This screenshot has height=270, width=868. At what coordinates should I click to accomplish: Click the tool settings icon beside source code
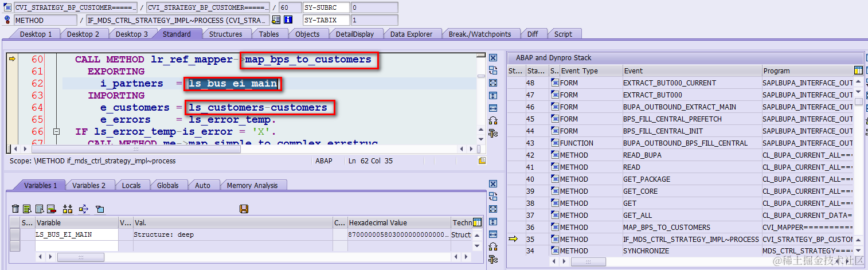492,134
